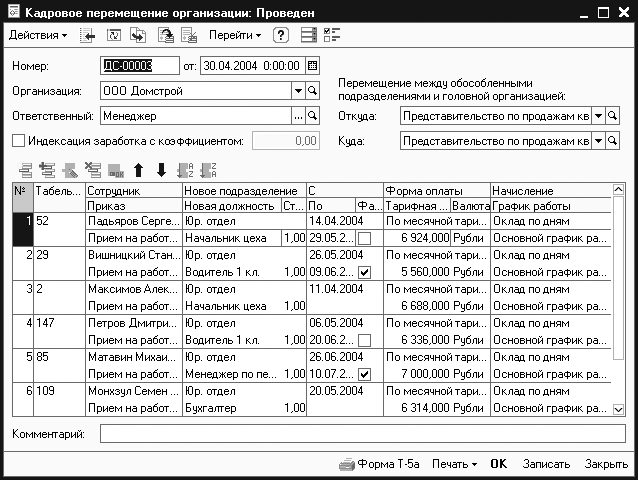This screenshot has height=480, width=638.
Task: Move the selected row up with the arrow
Action: coord(139,169)
